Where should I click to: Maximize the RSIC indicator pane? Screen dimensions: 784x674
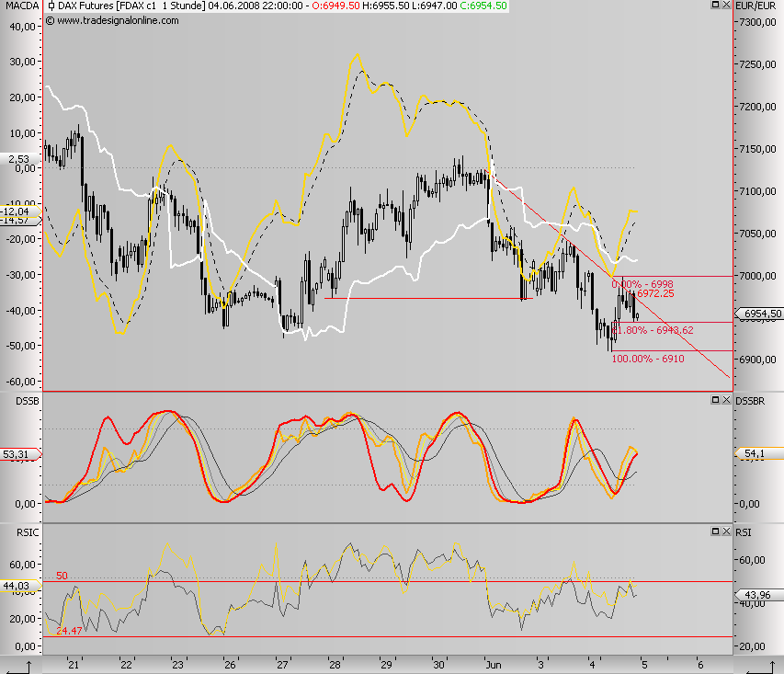(715, 531)
